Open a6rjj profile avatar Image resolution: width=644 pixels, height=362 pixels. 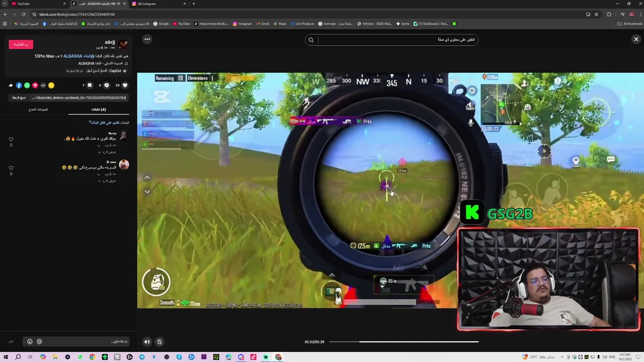tap(123, 44)
